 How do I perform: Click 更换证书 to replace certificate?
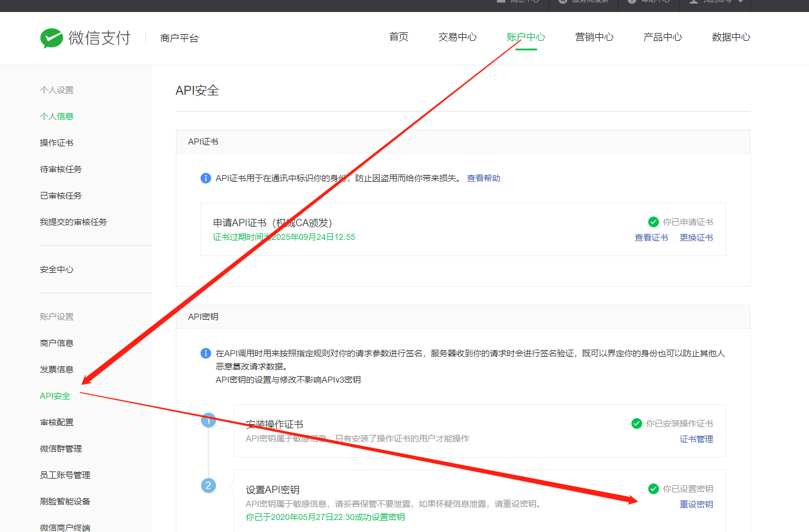696,238
